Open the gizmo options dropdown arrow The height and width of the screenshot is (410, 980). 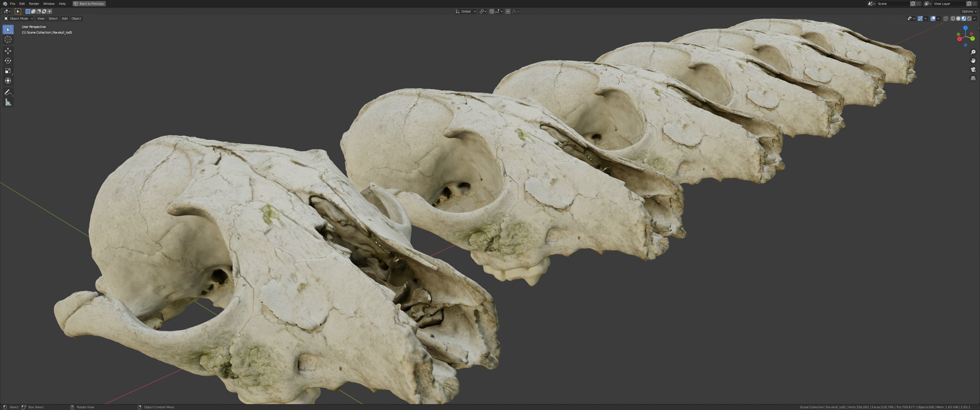coord(926,19)
